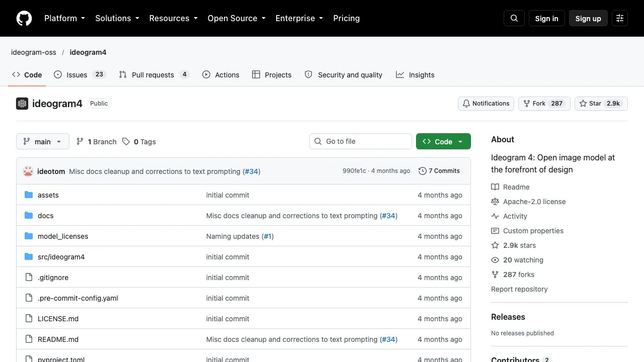This screenshot has height=362, width=644.
Task: Open the Insights tab
Action: (x=415, y=75)
